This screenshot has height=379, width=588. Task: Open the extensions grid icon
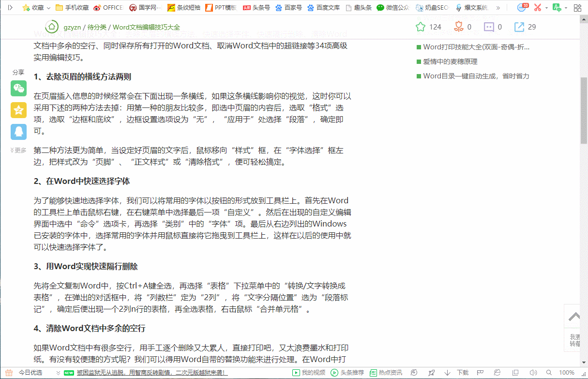[577, 8]
